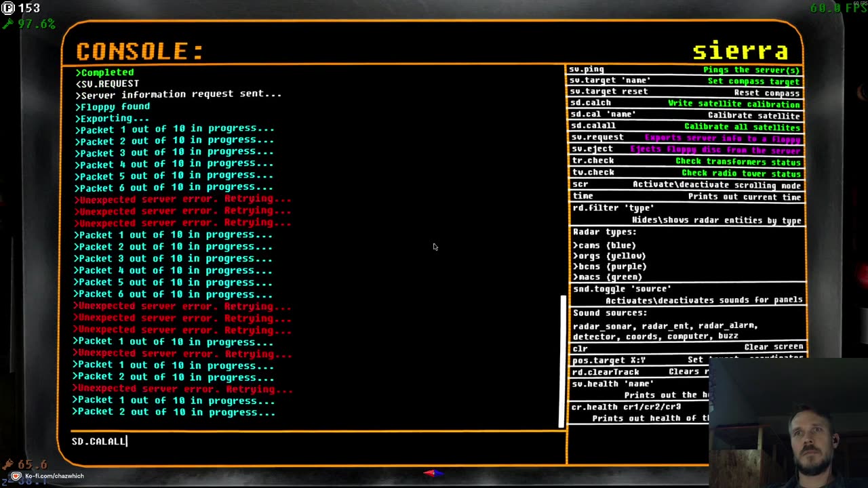The image size is (868, 488).
Task: Click the tr.check command
Action: tap(593, 161)
